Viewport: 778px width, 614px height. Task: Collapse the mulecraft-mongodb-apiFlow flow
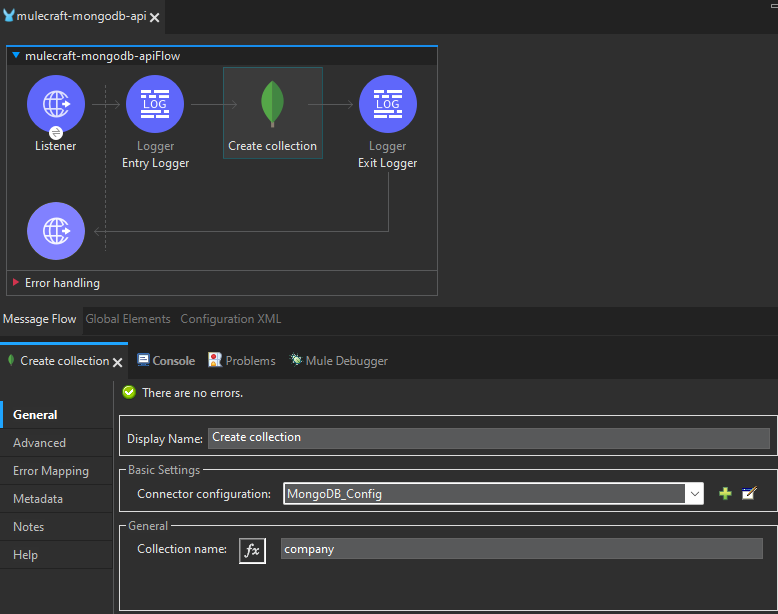coord(16,57)
